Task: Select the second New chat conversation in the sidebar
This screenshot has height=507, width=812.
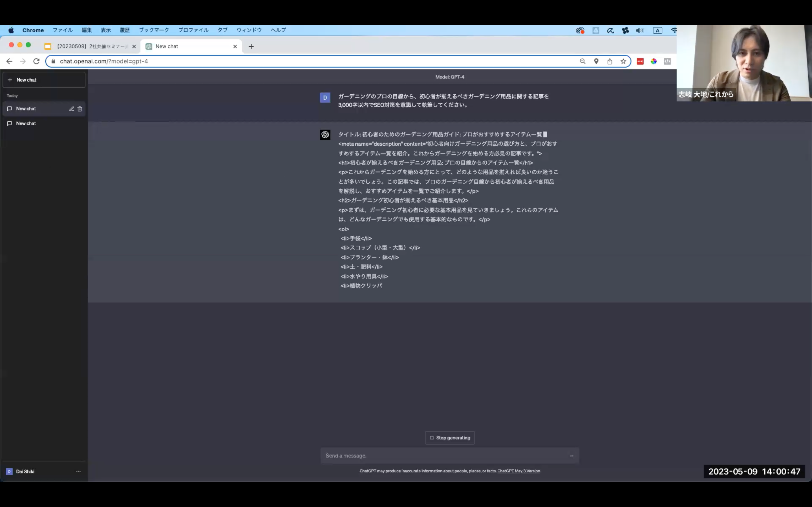Action: [x=26, y=123]
